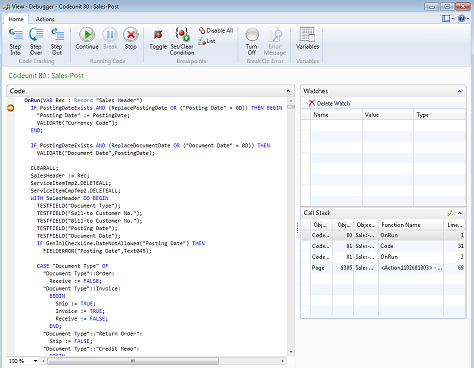Click the TESTFIELD("Document Type"); line
474x368 pixels.
click(79, 206)
